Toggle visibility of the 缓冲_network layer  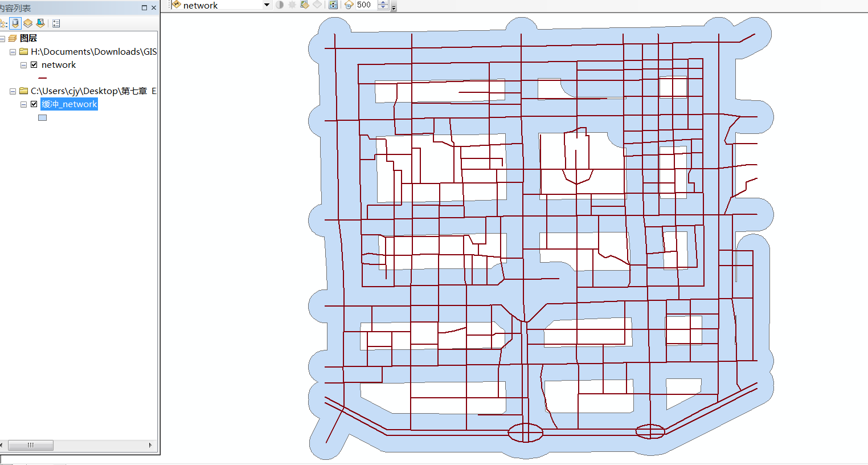coord(34,104)
